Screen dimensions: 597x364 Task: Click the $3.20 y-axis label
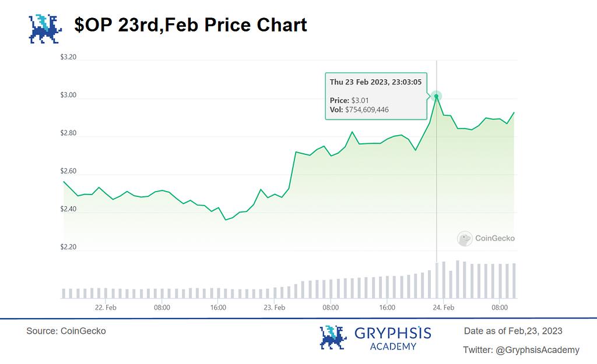point(69,58)
